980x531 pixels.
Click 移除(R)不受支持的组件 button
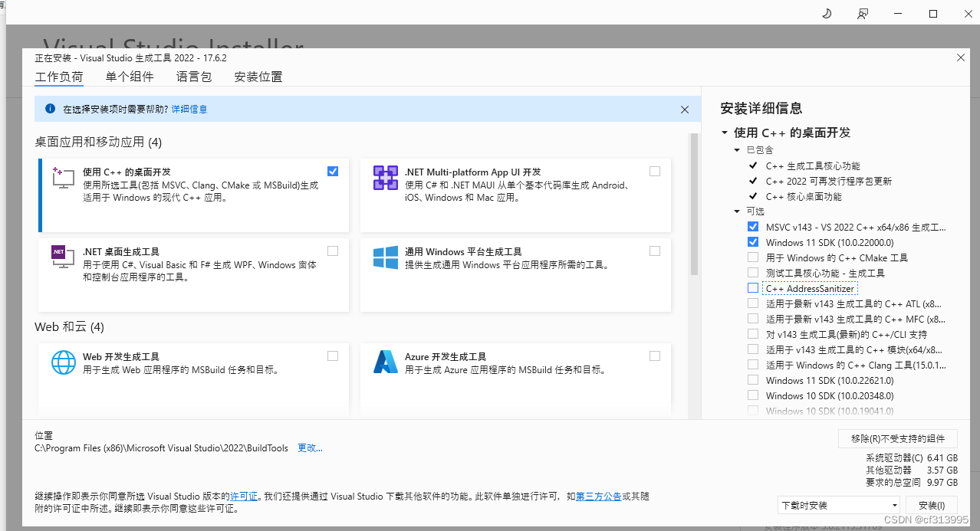click(x=898, y=439)
